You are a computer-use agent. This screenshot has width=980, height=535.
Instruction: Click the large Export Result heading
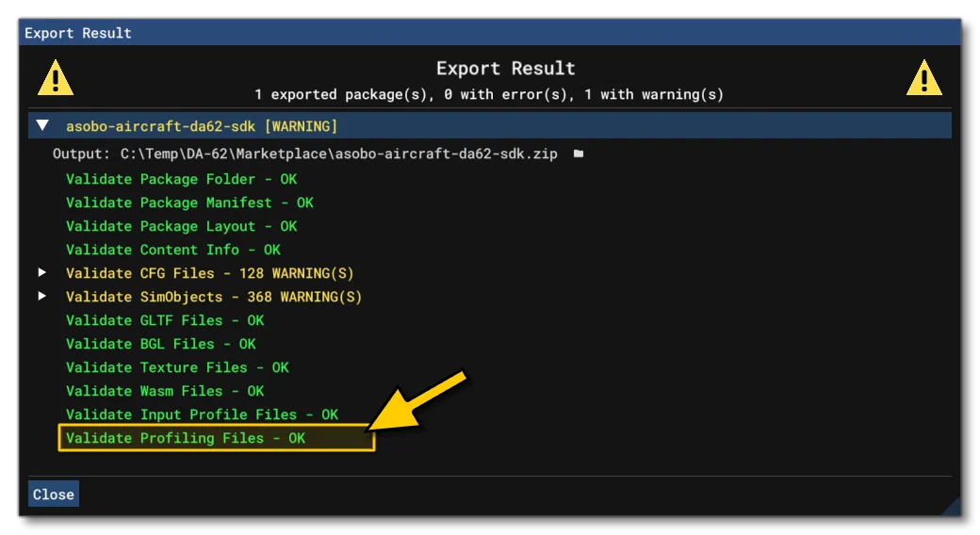tap(506, 68)
